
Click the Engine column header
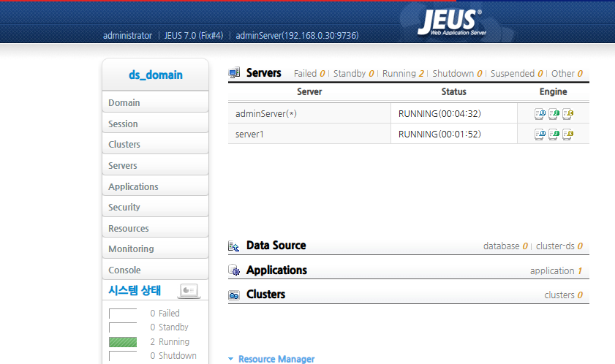tap(553, 92)
